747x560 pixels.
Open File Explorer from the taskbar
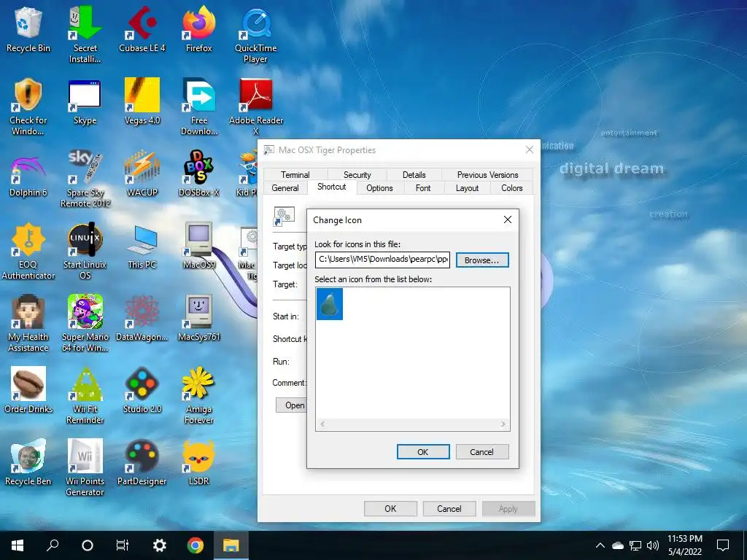[231, 545]
